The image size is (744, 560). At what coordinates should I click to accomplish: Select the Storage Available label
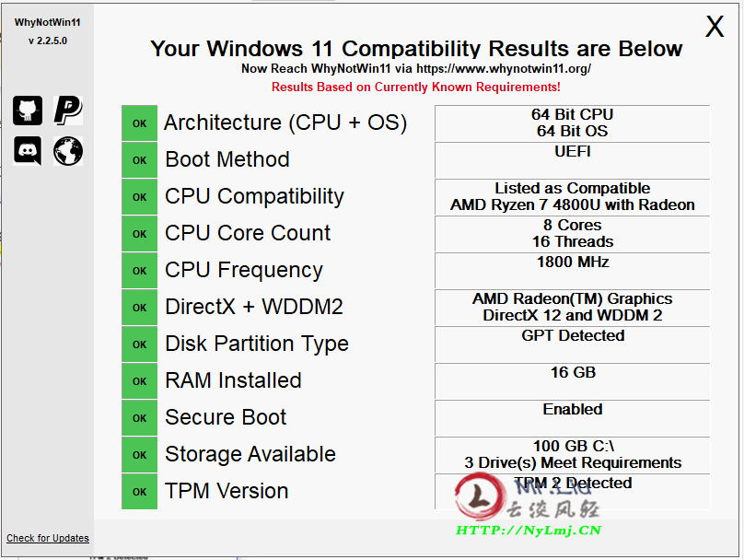[250, 454]
